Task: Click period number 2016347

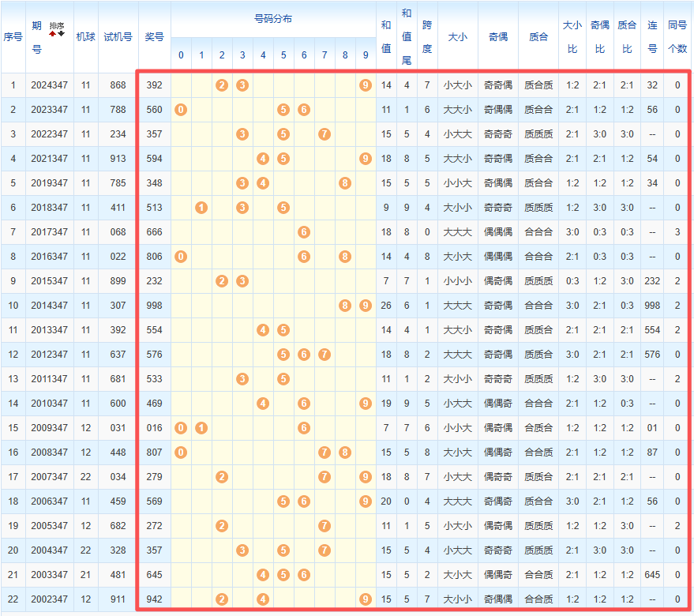Action: point(49,257)
